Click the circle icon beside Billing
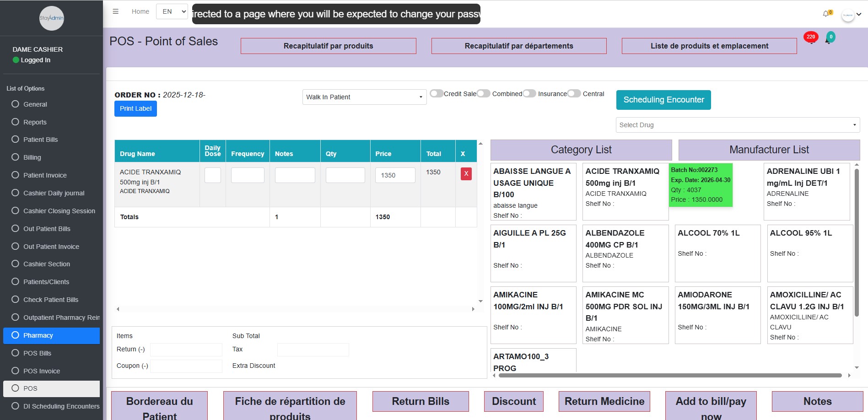This screenshot has height=420, width=868. click(15, 157)
